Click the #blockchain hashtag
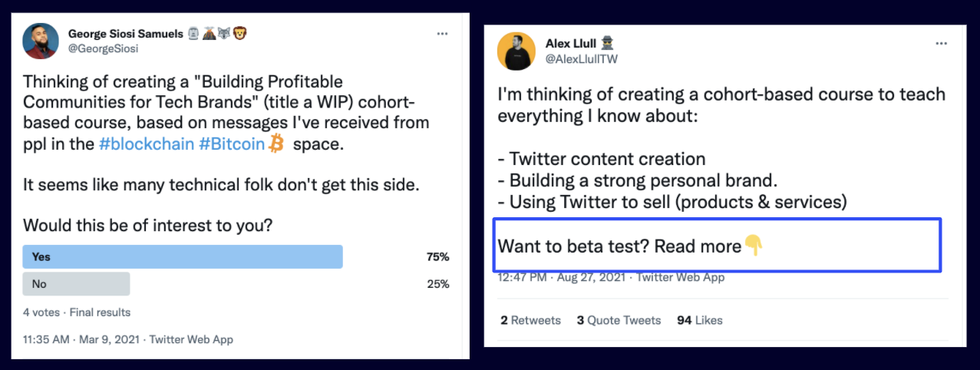Viewport: 980px width, 370px height. (147, 144)
